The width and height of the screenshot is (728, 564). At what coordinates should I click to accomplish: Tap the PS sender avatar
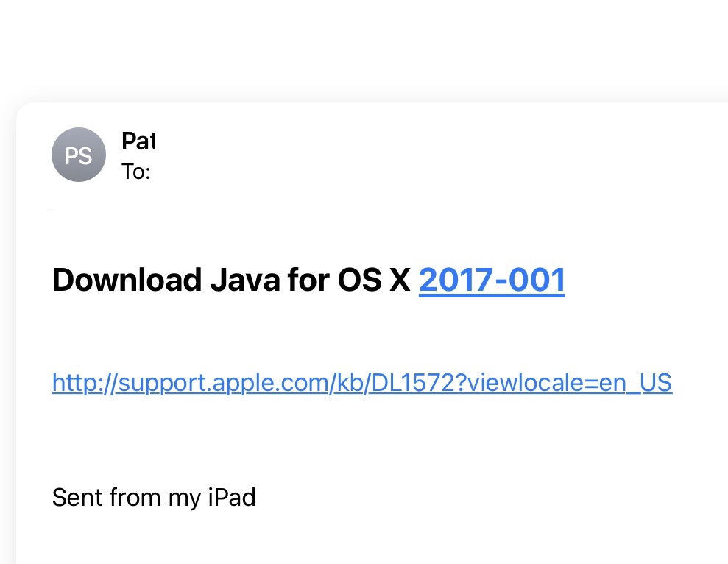(x=79, y=155)
